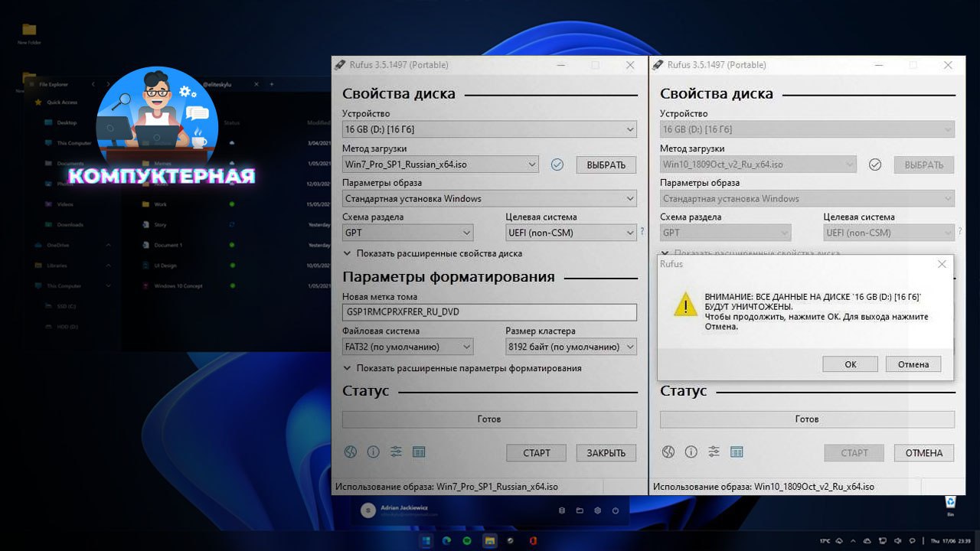Click the Готов progress bar in right window
The width and height of the screenshot is (980, 551).
[807, 419]
